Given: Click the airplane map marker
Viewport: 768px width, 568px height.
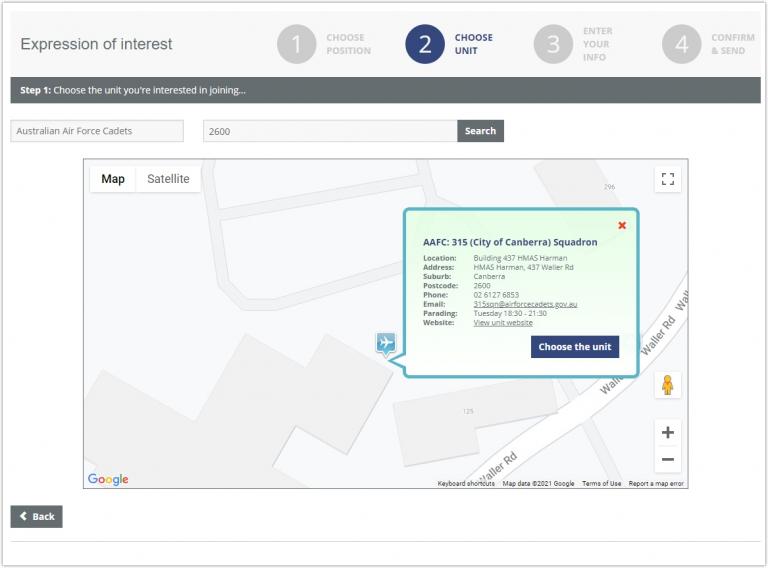Looking at the screenshot, I should coord(386,344).
